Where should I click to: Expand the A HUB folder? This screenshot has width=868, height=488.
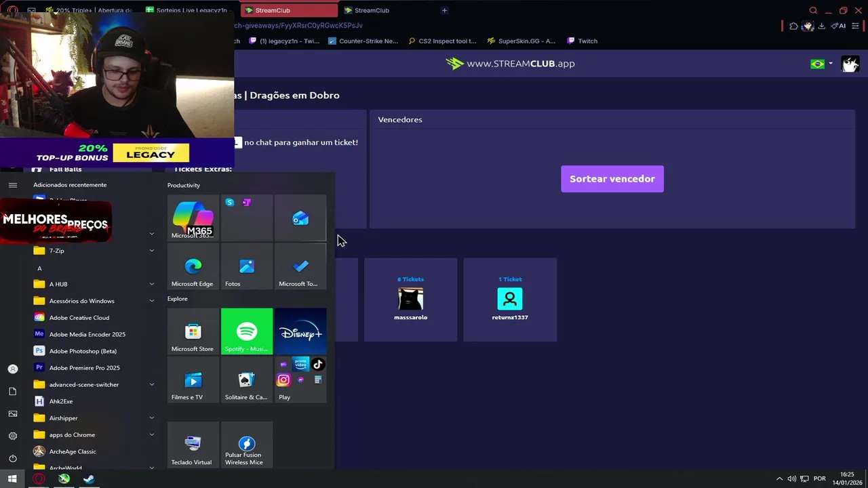pos(94,284)
